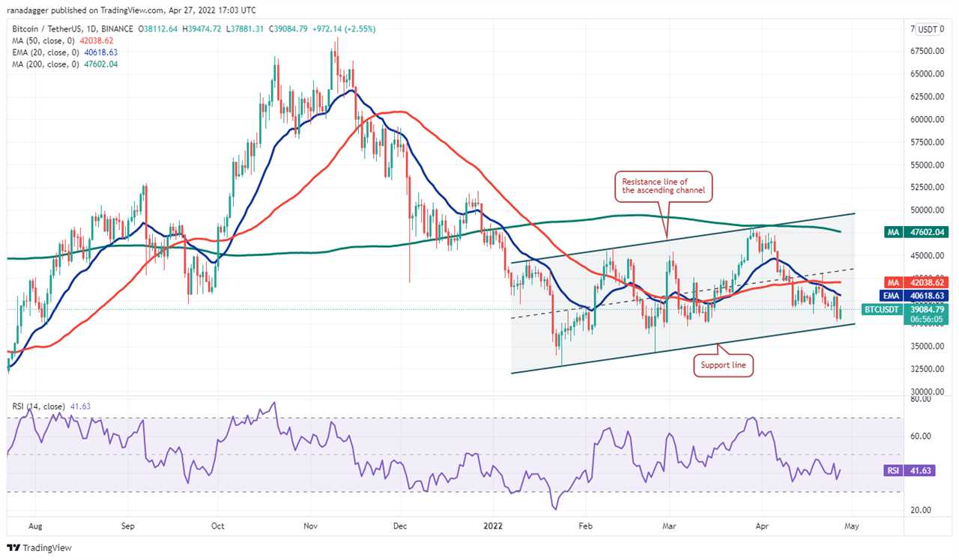
Task: Click the 52500.00 price axis tick
Action: pyautogui.click(x=926, y=187)
